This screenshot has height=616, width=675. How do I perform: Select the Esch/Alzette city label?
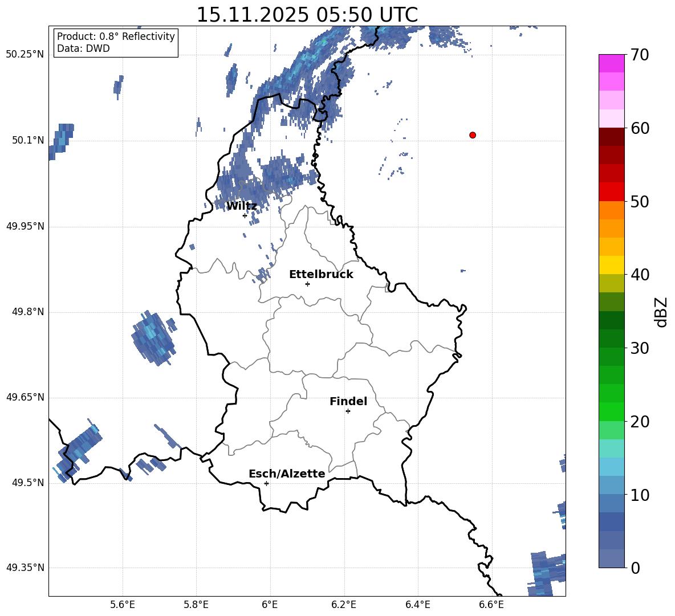point(287,474)
